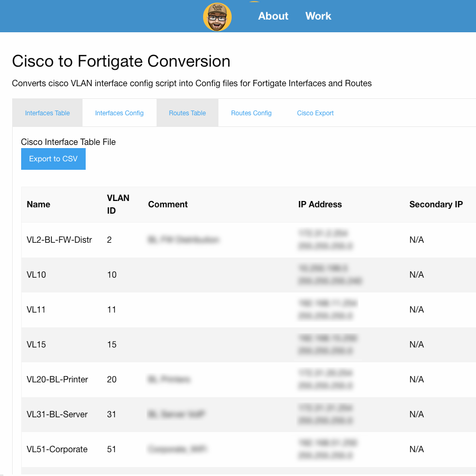Select the Routes Table tab

click(187, 113)
